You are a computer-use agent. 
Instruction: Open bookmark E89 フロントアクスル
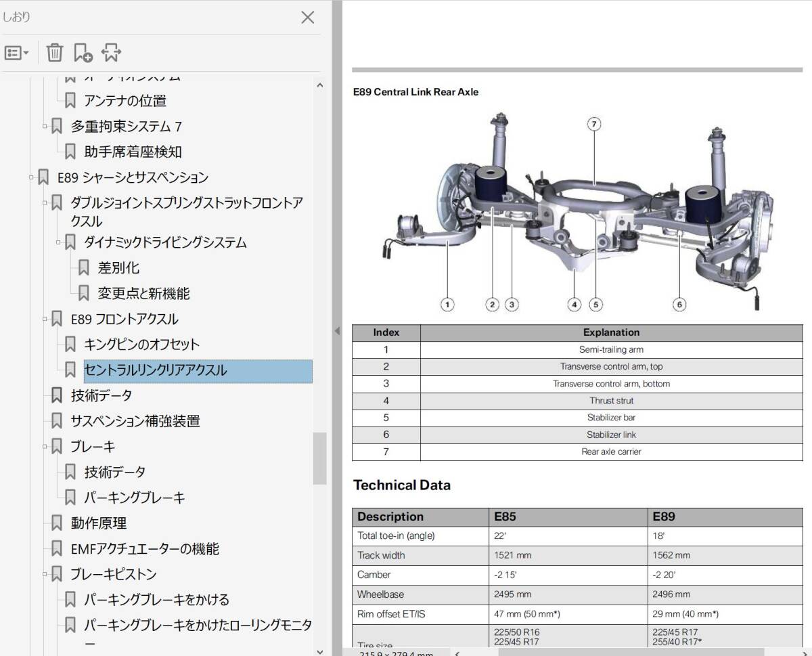pos(125,319)
